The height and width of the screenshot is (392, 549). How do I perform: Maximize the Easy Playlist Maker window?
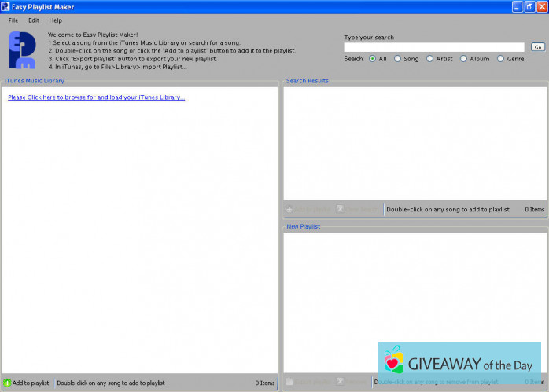click(529, 6)
